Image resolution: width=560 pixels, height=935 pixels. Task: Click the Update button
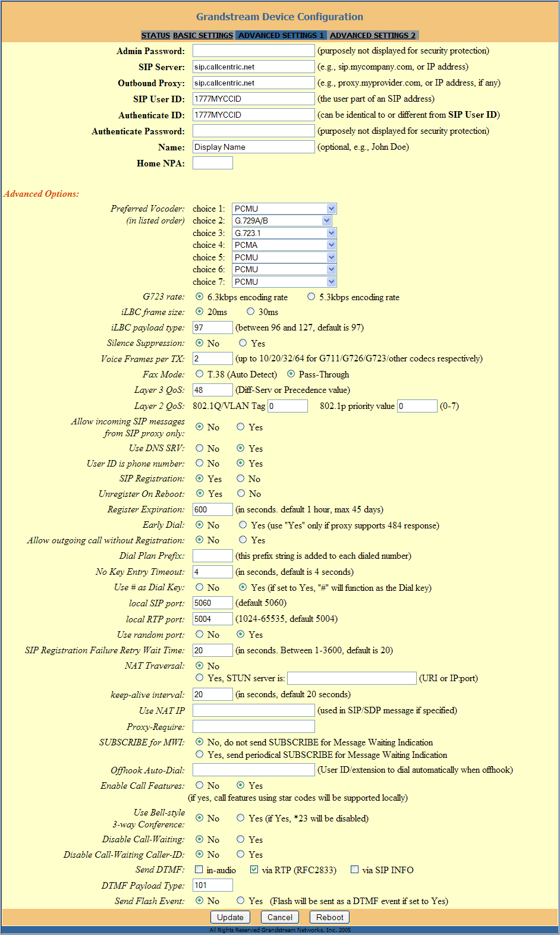point(230,917)
